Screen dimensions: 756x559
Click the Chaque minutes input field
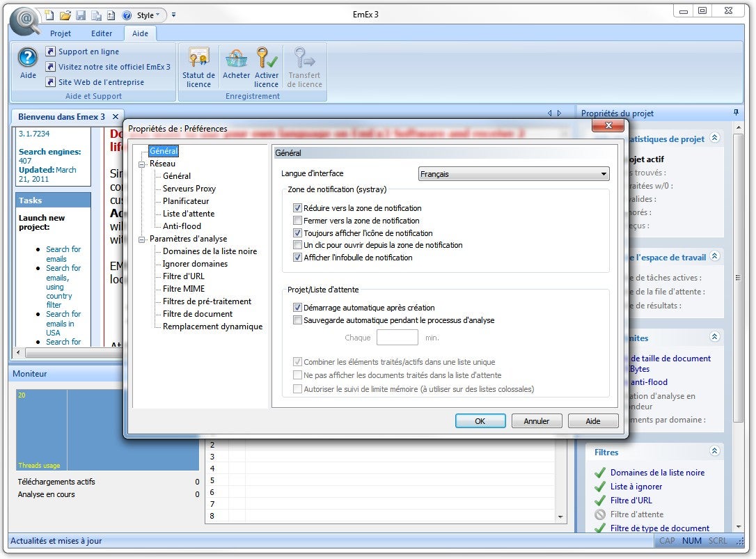(x=397, y=338)
